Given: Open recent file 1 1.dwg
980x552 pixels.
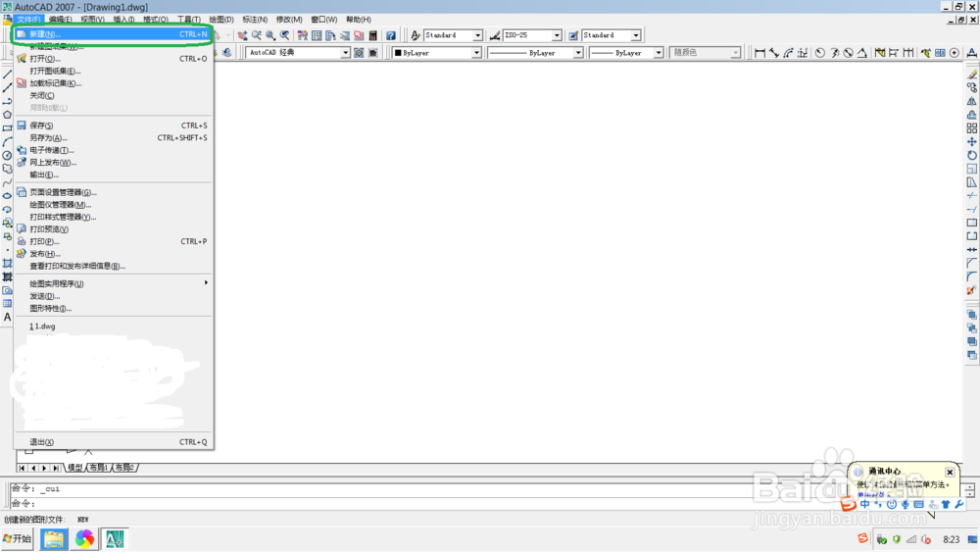Looking at the screenshot, I should click(x=113, y=326).
